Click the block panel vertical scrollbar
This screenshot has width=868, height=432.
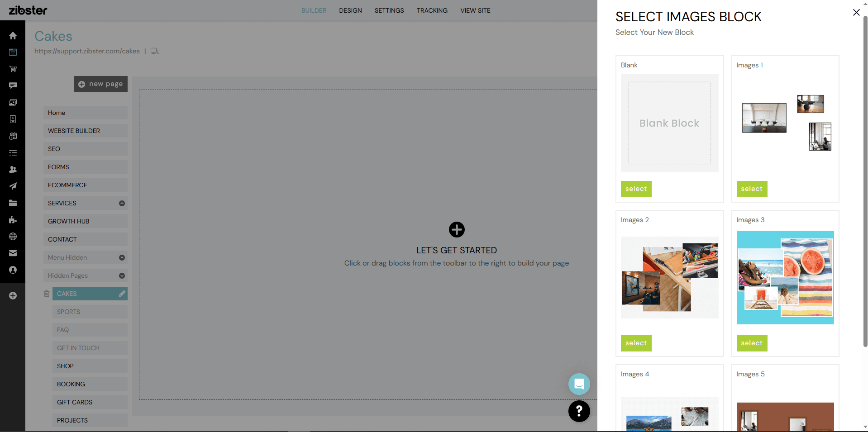(x=865, y=181)
